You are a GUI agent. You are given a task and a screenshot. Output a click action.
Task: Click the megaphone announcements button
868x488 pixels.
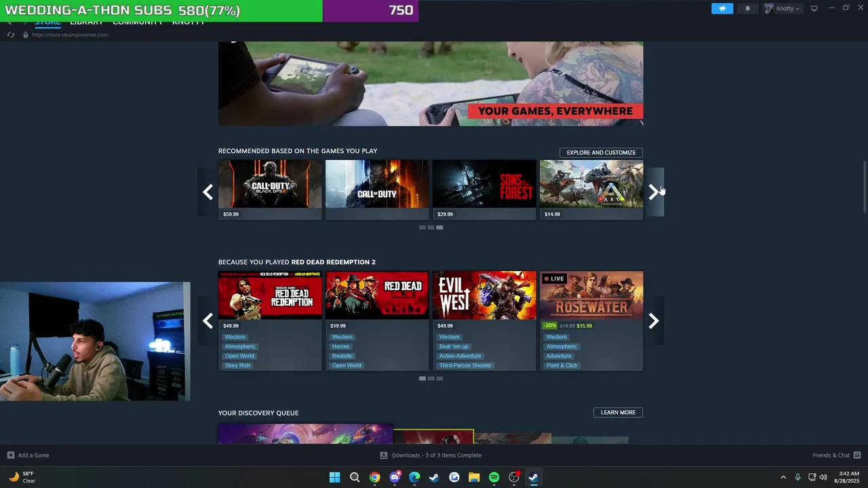722,8
